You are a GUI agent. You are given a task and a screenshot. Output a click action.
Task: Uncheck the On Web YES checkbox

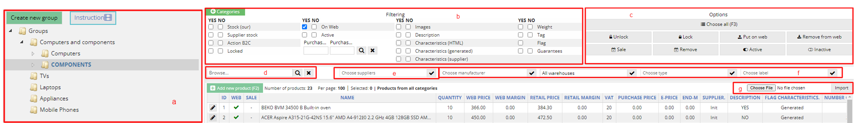tap(305, 27)
